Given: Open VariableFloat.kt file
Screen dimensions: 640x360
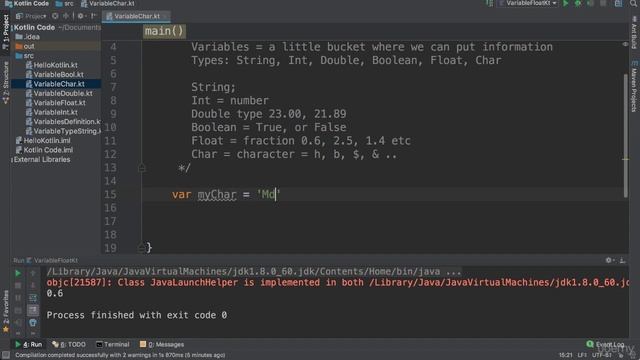Looking at the screenshot, I should click(56, 102).
